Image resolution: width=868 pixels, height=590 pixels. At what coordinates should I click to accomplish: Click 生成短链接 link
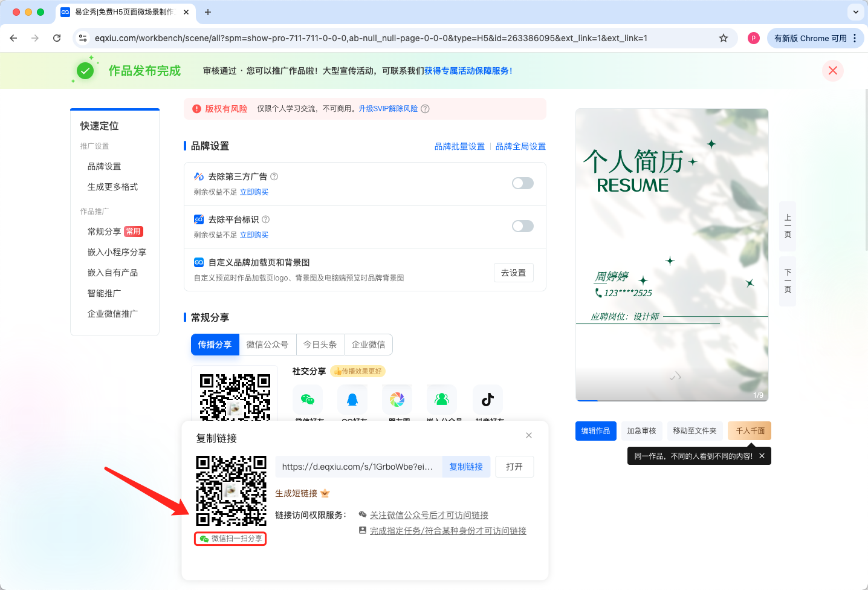coord(296,493)
